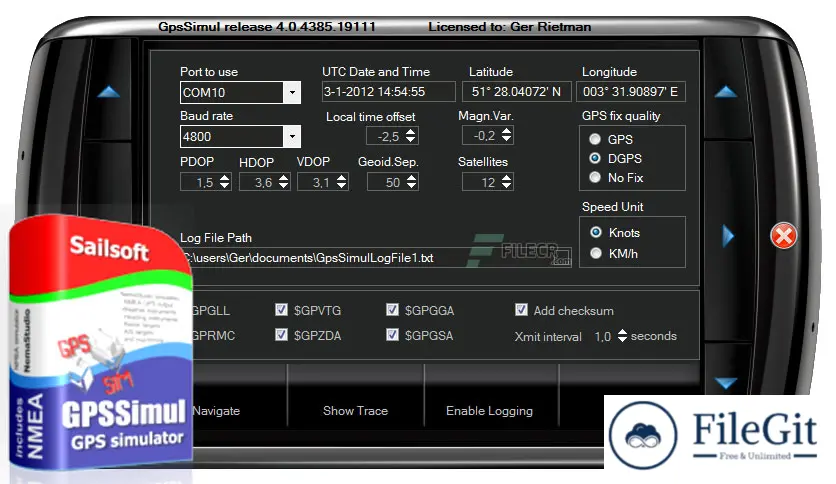Click the Xmit interval value 1,0
Screen dimensions: 836x484
[x=603, y=336]
